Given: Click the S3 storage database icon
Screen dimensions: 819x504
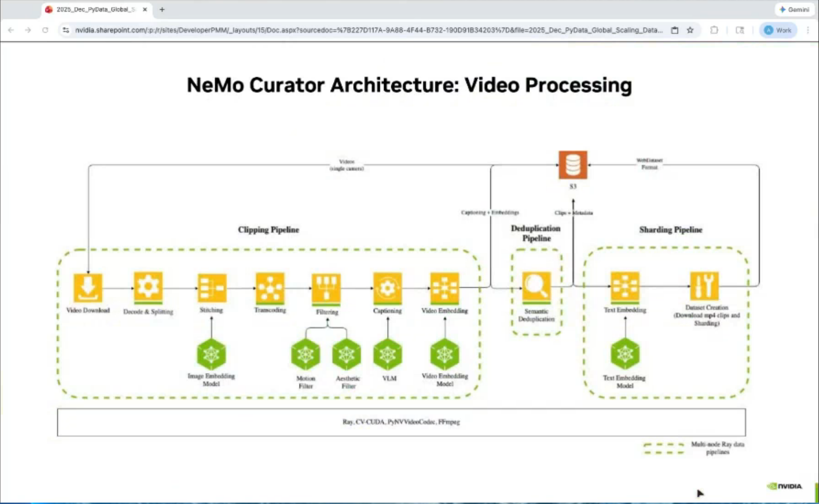Looking at the screenshot, I should (573, 165).
